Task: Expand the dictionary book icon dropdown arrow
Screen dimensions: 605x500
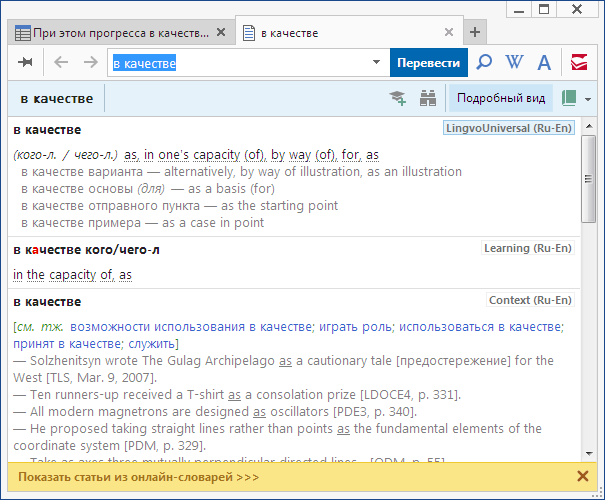Action: pyautogui.click(x=588, y=99)
